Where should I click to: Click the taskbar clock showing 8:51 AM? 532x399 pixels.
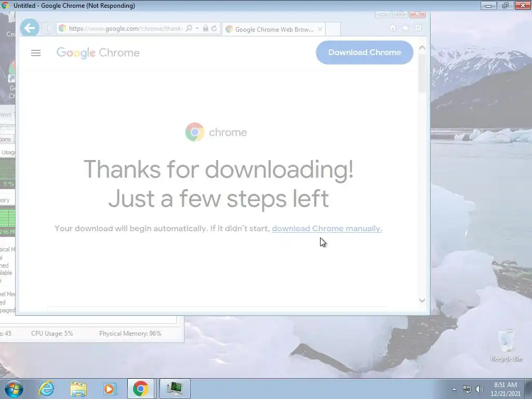(x=505, y=389)
